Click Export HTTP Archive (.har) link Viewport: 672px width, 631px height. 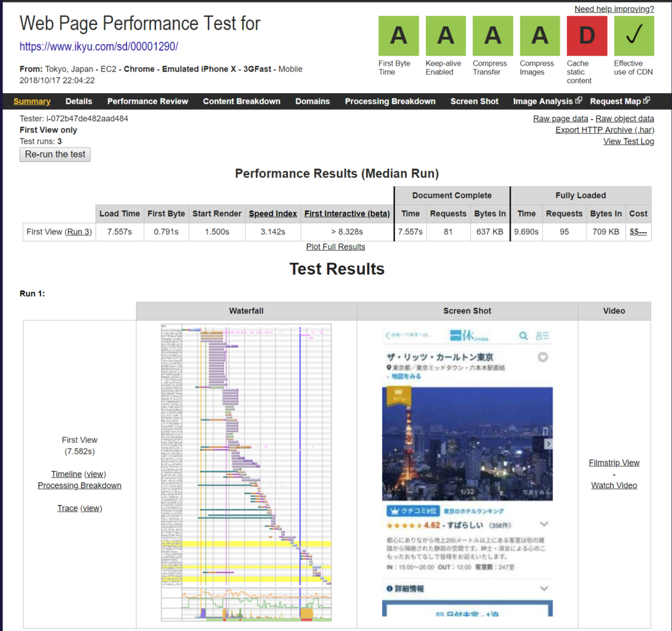604,130
